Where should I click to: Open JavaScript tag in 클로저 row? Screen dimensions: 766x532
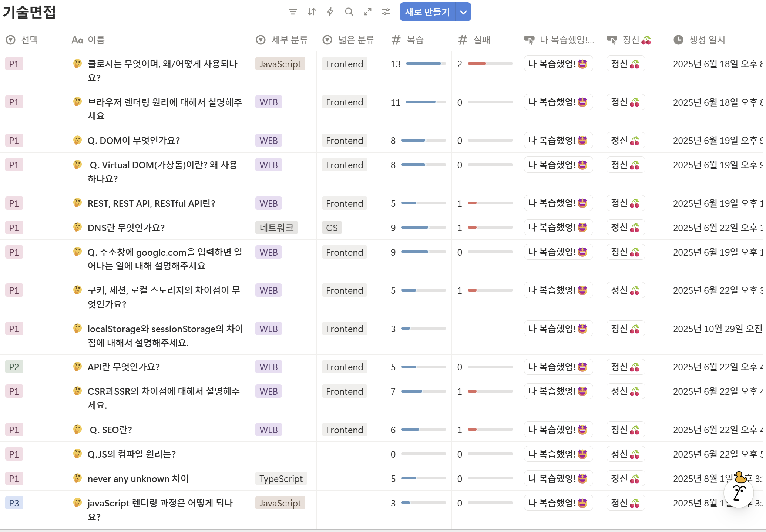point(280,64)
